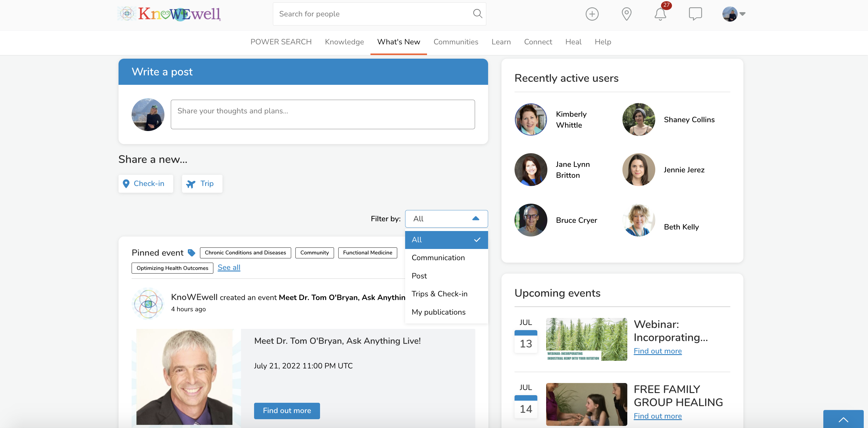This screenshot has width=868, height=428.
Task: Click Find out more on the Tom O'Bryan event
Action: [x=287, y=410]
